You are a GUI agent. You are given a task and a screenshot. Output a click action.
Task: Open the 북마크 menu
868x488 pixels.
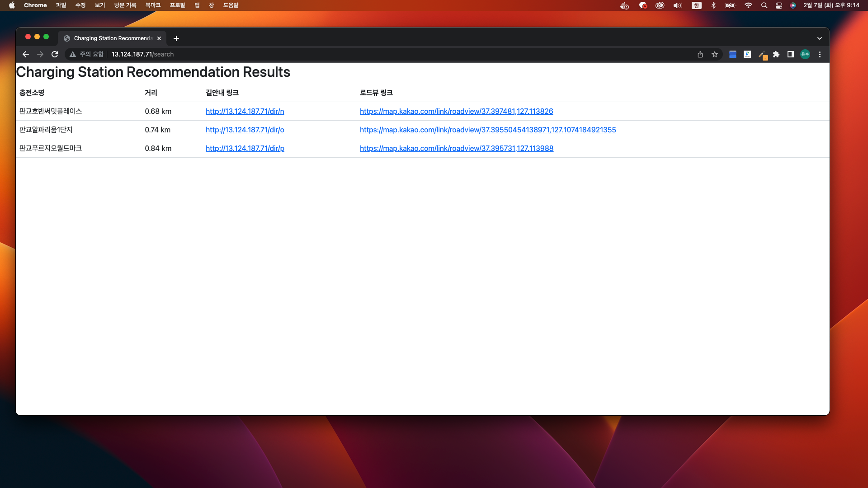(153, 5)
